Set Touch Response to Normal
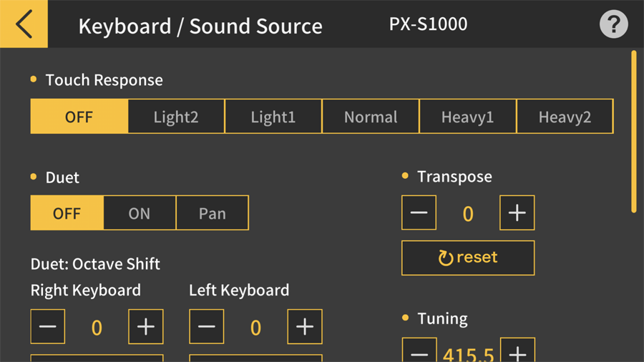This screenshot has width=644, height=362. tap(371, 117)
